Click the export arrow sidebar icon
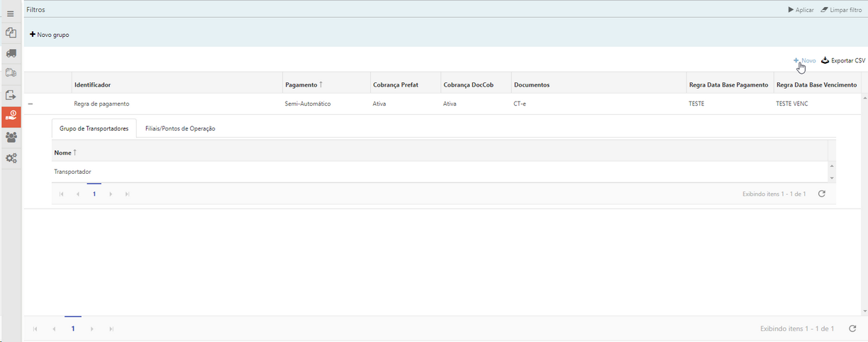The width and height of the screenshot is (868, 342). 11,94
